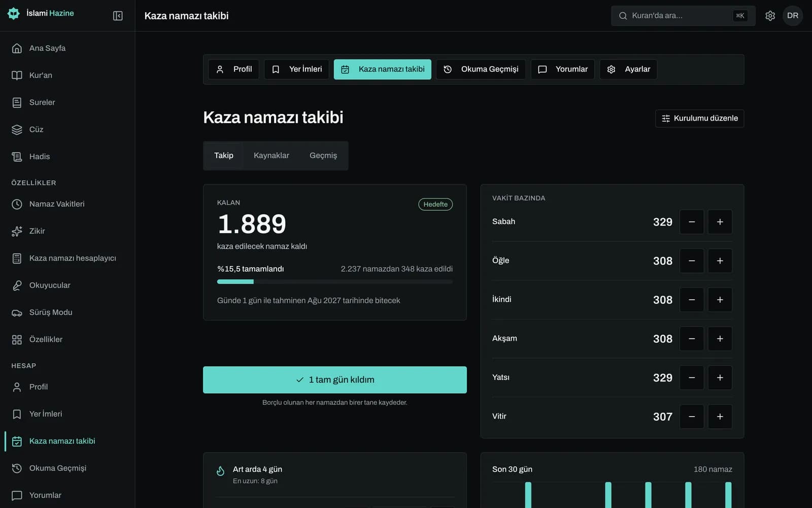The width and height of the screenshot is (812, 508).
Task: Click the İslami Hazine logo
Action: click(x=41, y=13)
